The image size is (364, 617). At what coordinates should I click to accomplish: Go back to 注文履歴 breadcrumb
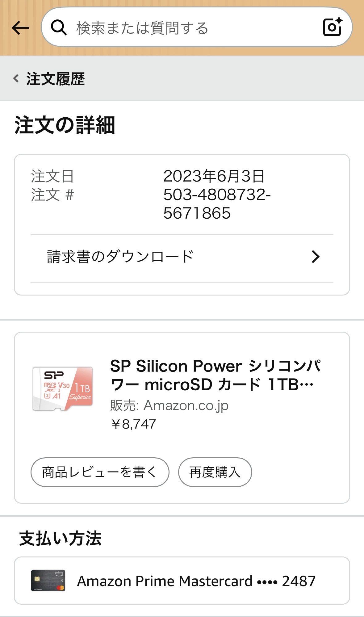point(56,79)
